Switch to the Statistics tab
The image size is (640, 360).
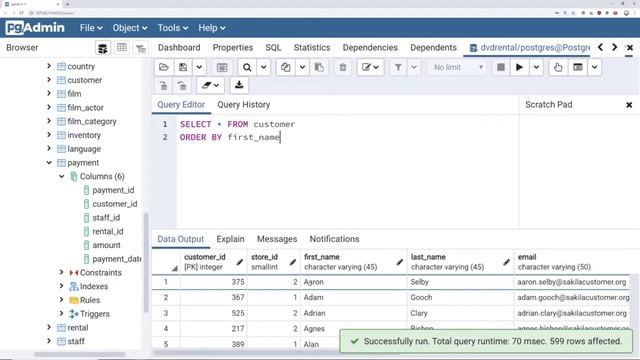tap(312, 48)
